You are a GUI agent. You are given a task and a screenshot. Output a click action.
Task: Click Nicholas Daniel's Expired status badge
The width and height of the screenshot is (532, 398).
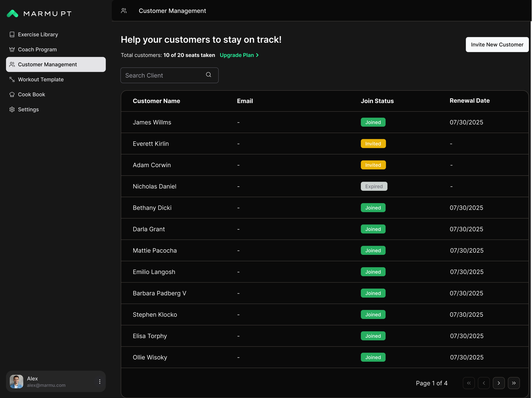click(374, 186)
